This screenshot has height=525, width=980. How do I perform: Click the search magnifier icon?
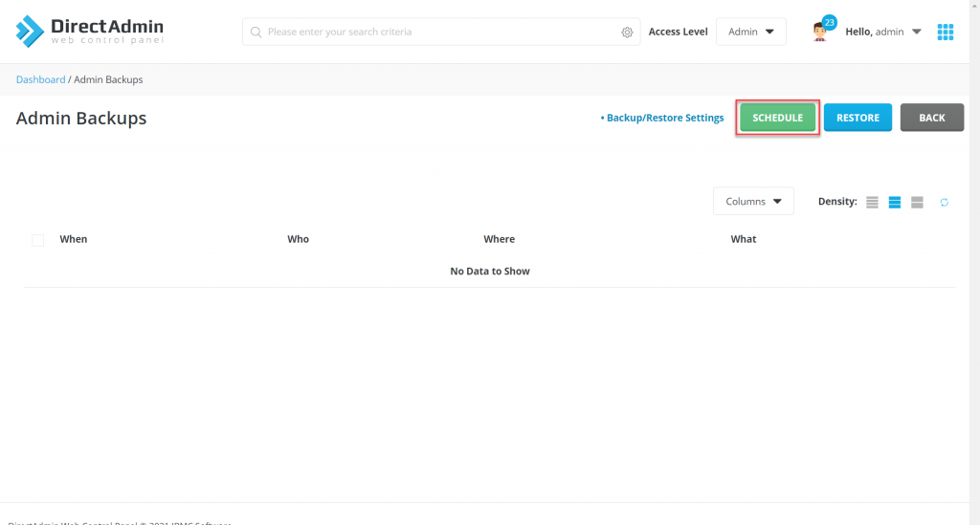[256, 32]
